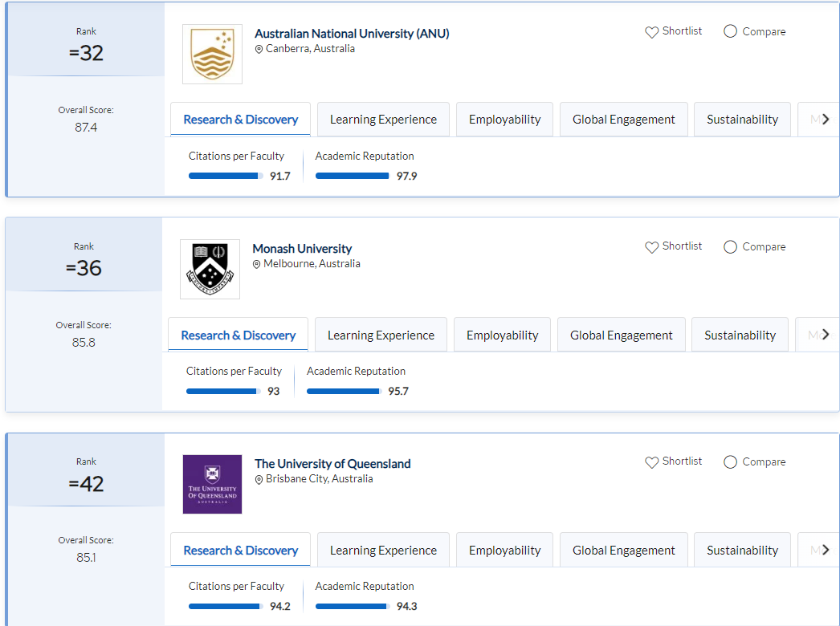Viewport: 840px width, 626px height.
Task: Click heart icon for University of Queensland
Action: [651, 462]
